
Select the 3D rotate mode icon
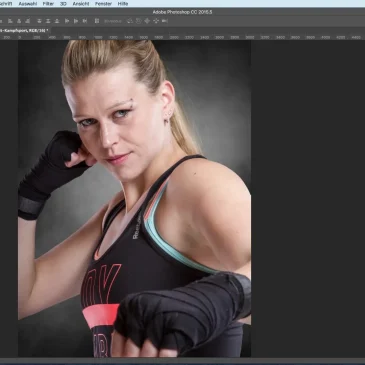130,21
